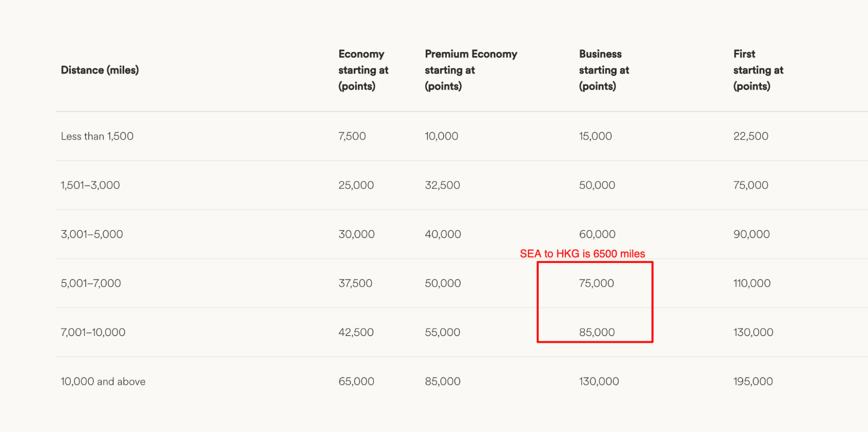
Task: Click the First starting at header
Action: [x=758, y=70]
